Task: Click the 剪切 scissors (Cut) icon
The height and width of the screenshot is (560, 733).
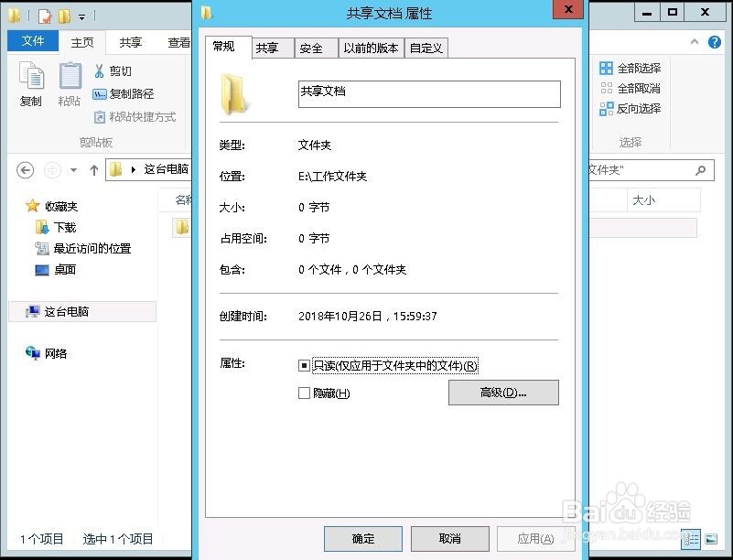Action: click(x=102, y=71)
